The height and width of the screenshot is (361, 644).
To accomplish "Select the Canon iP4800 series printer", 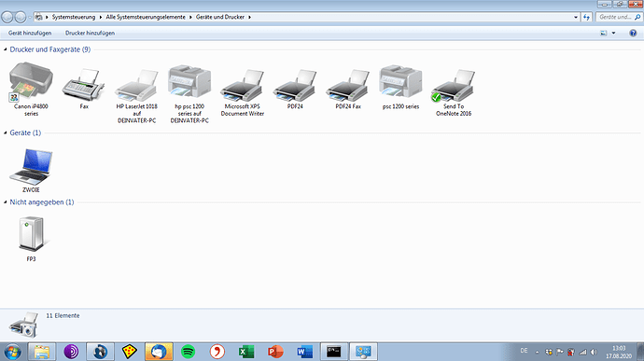I will click(31, 89).
